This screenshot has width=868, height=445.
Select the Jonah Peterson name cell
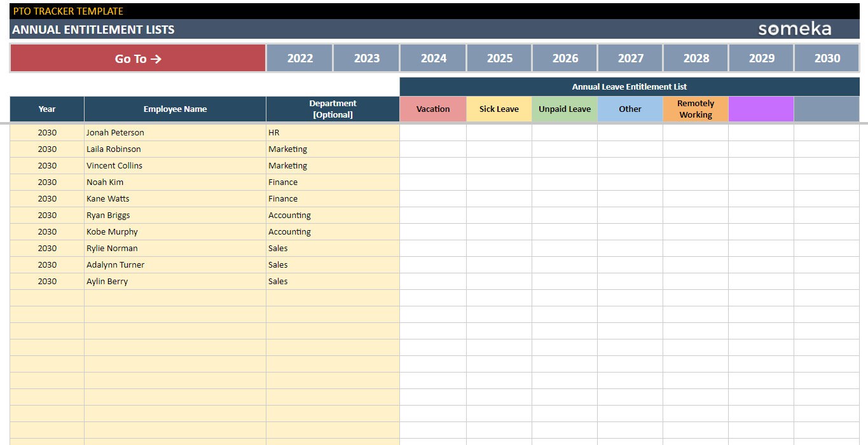(x=175, y=132)
